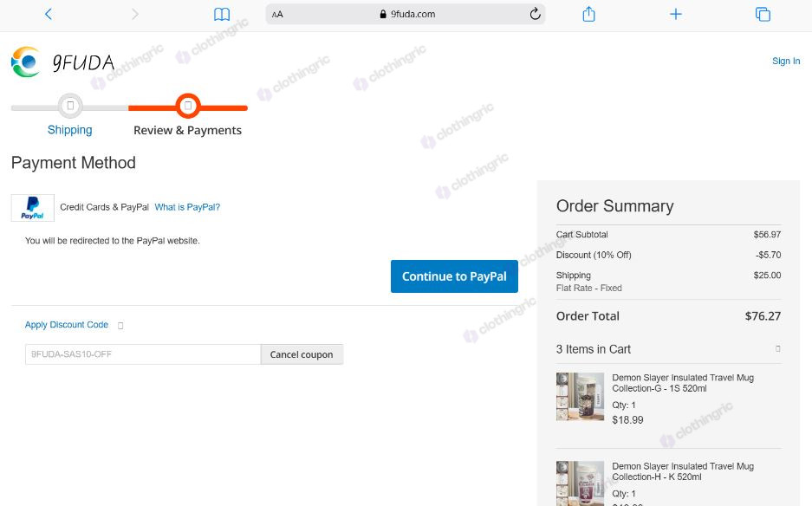Click the Collection-G 1S mug thumbnail

pyautogui.click(x=580, y=396)
